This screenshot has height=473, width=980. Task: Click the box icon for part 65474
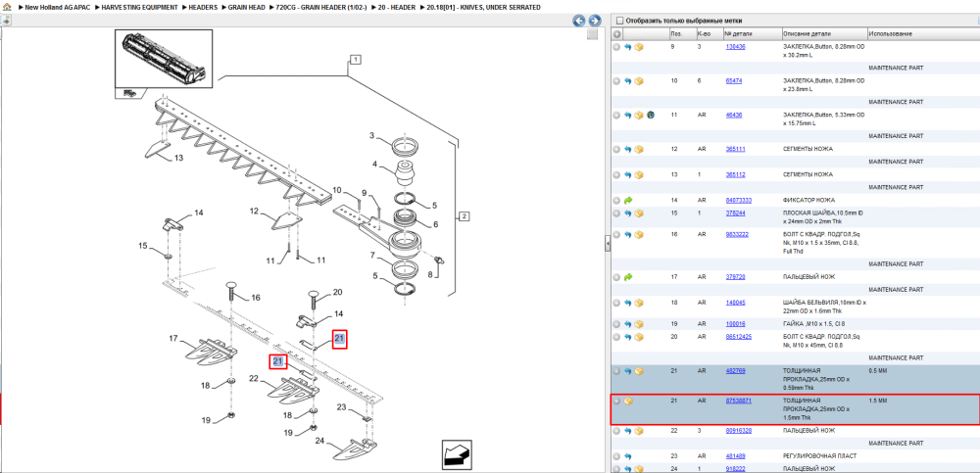pos(639,81)
